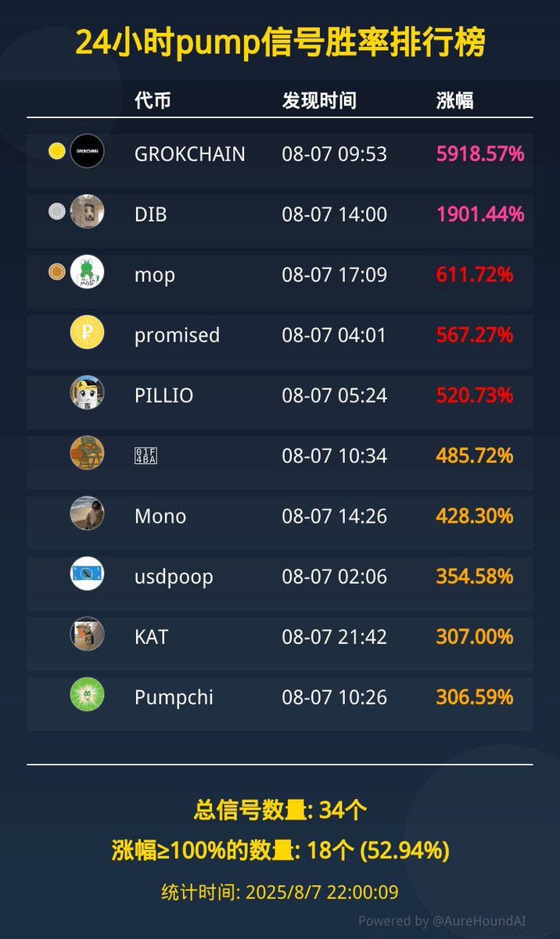Click the 涨幅 column header
This screenshot has width=560, height=939.
tap(454, 100)
